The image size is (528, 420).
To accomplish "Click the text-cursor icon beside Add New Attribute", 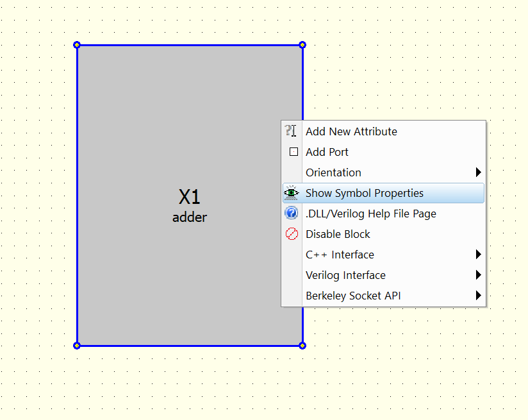I will coord(291,131).
